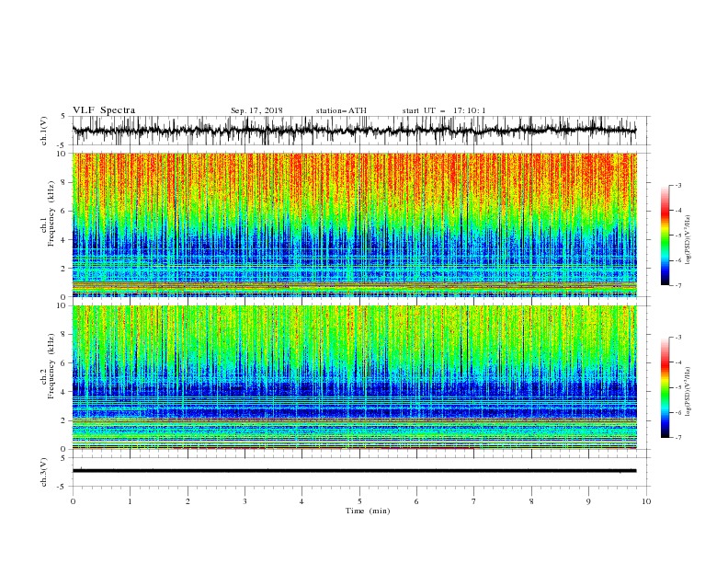Click time axis tick label "5"
The image size is (728, 563).
359,501
